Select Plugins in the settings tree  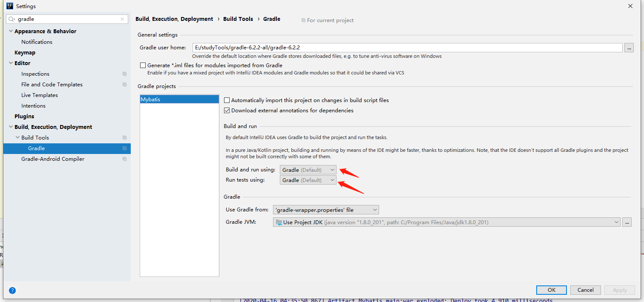coord(24,117)
